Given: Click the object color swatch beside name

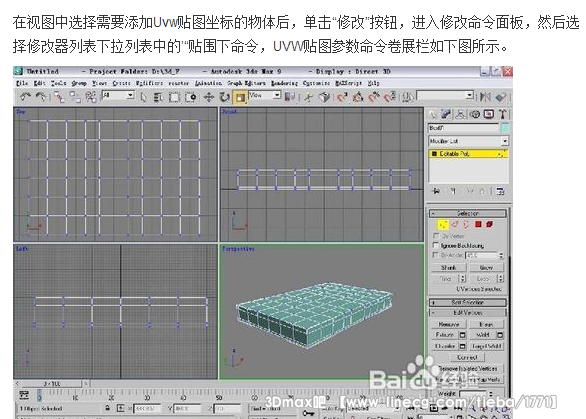Looking at the screenshot, I should point(504,128).
